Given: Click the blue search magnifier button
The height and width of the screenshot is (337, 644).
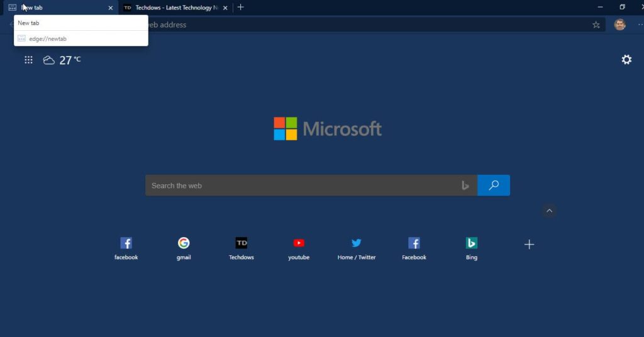Looking at the screenshot, I should click(494, 185).
